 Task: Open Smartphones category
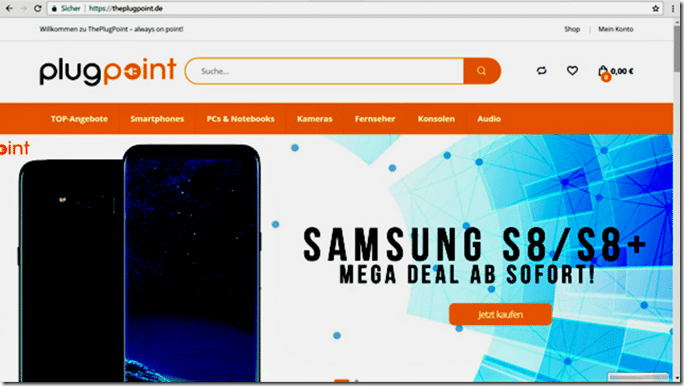pyautogui.click(x=157, y=119)
